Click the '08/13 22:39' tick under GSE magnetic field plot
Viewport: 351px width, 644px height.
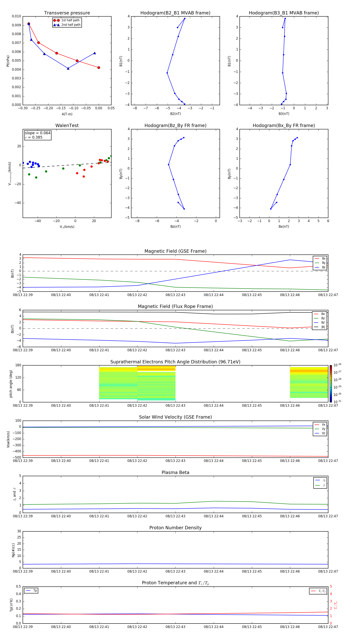(23, 295)
